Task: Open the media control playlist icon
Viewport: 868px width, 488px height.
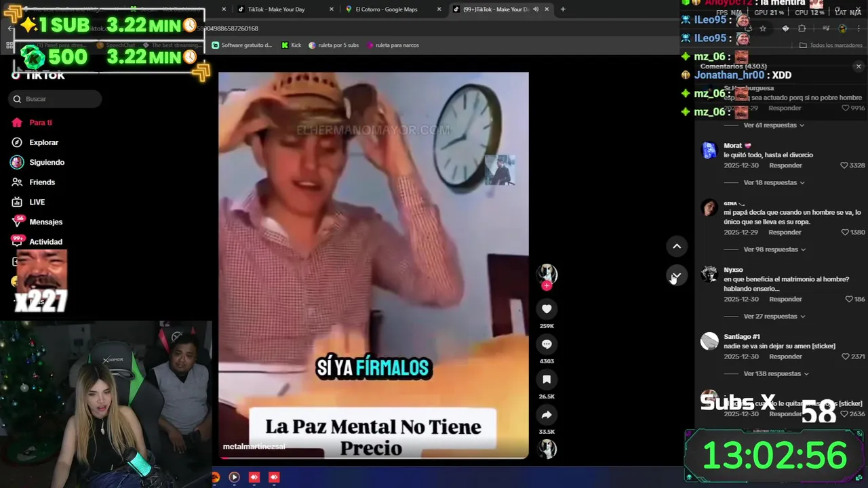Action: pyautogui.click(x=826, y=28)
